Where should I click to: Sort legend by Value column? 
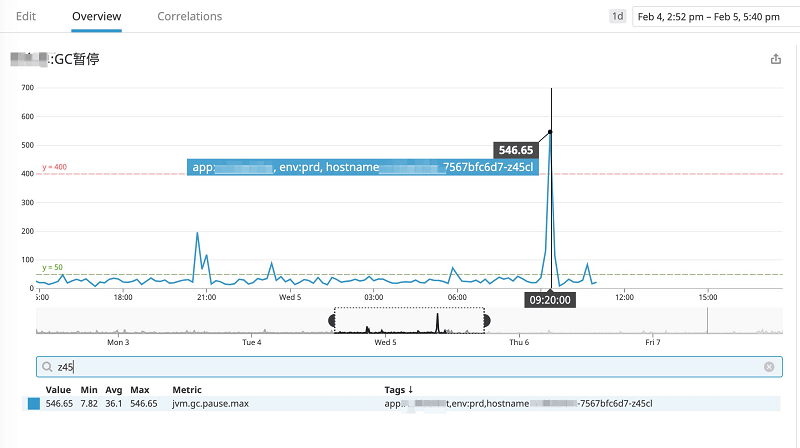click(x=58, y=389)
